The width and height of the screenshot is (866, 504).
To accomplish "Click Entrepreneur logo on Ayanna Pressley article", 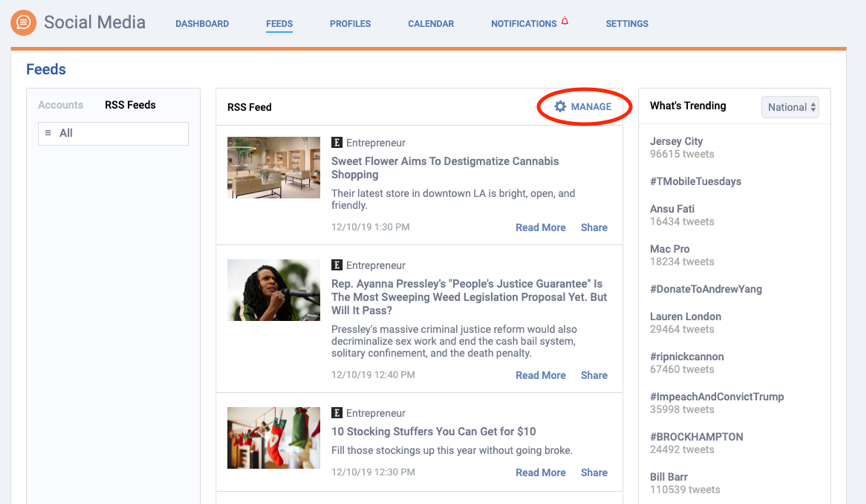I will (x=336, y=265).
